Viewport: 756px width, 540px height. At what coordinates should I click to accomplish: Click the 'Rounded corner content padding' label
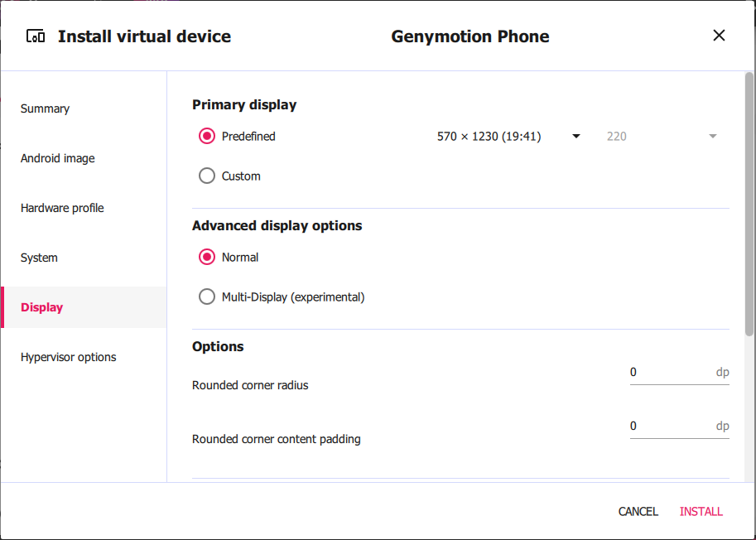277,439
